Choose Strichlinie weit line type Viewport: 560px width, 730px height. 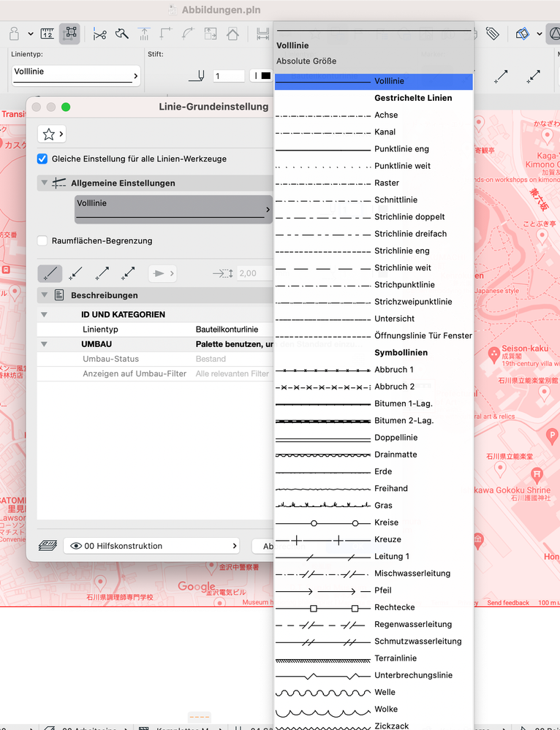374,267
